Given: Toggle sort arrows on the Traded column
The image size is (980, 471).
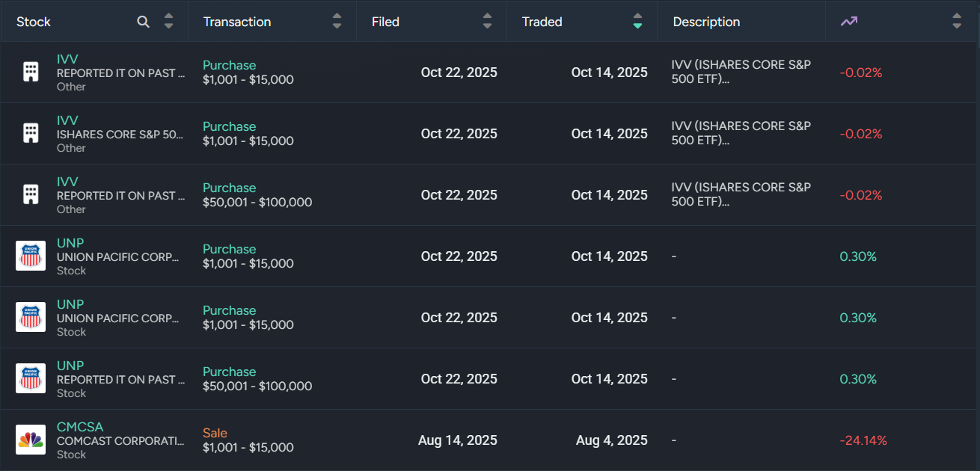Looking at the screenshot, I should 637,22.
